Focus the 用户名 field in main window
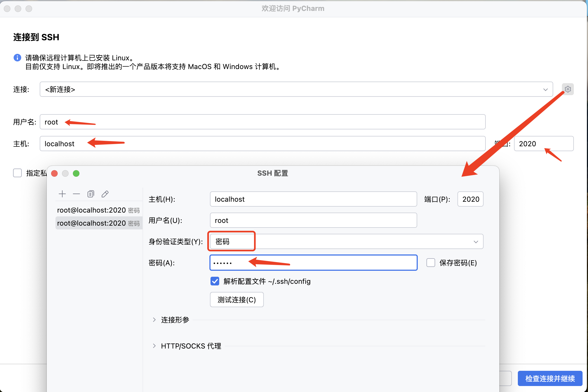588x392 pixels. (262, 122)
